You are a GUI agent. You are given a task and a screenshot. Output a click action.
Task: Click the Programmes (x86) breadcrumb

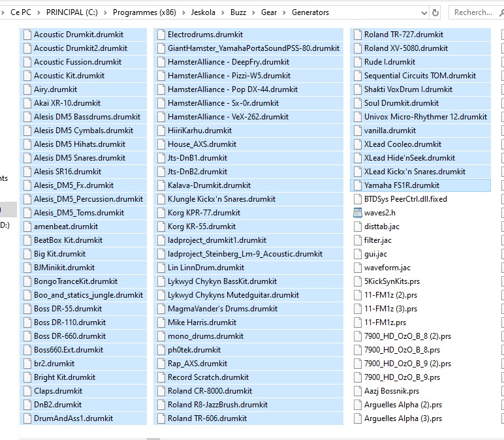tap(144, 12)
